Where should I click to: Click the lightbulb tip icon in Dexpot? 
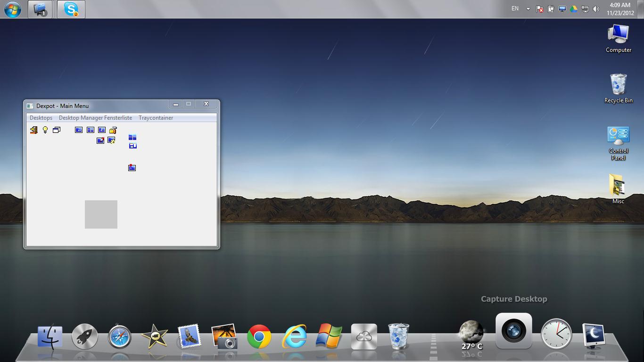tap(45, 130)
